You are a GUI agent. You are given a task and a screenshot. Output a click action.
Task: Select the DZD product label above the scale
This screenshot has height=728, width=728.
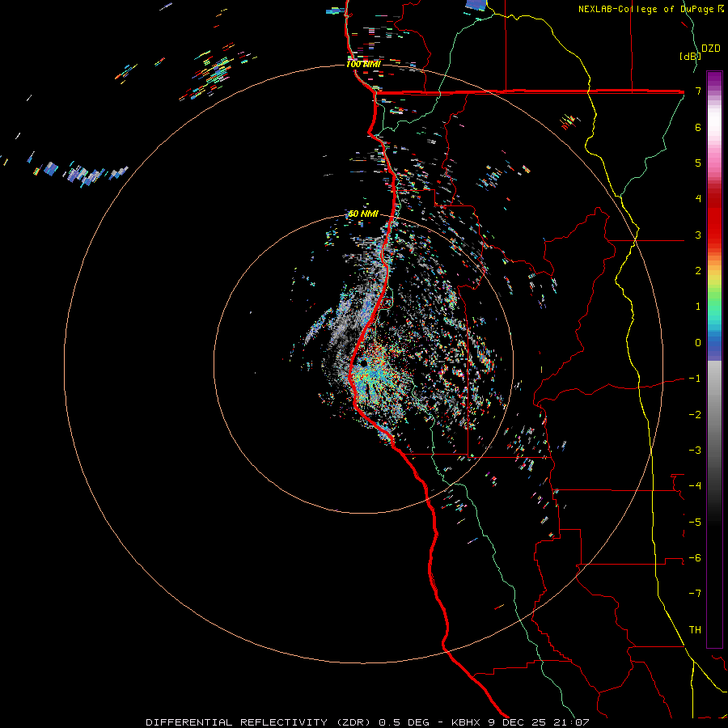coord(711,49)
